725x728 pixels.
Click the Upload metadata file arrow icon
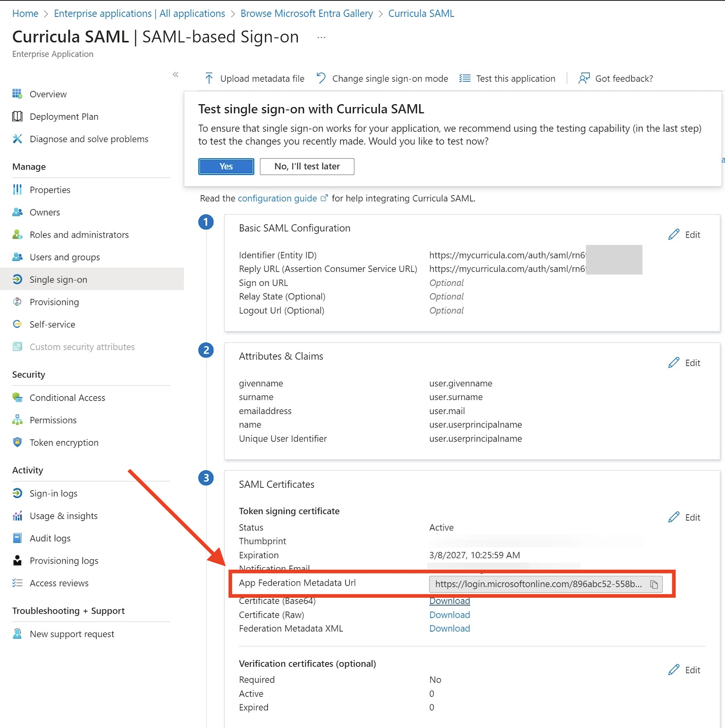pos(209,78)
